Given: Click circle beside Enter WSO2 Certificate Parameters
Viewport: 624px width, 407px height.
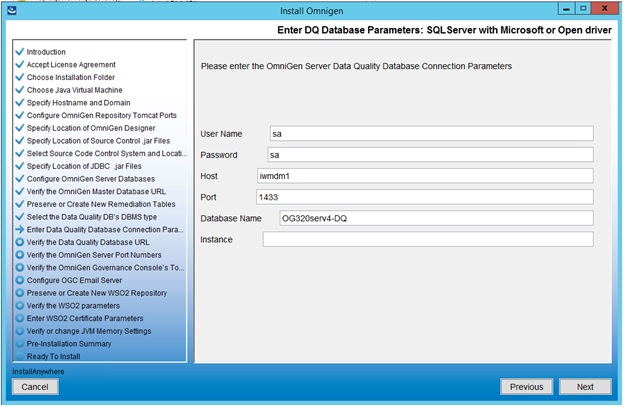Looking at the screenshot, I should (x=20, y=318).
